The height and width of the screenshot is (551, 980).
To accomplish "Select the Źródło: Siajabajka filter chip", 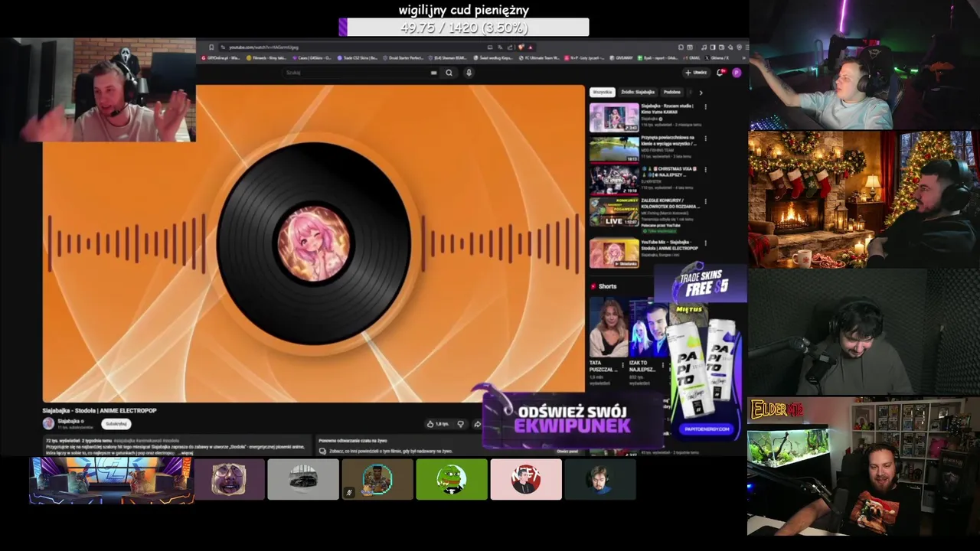I will pos(638,92).
